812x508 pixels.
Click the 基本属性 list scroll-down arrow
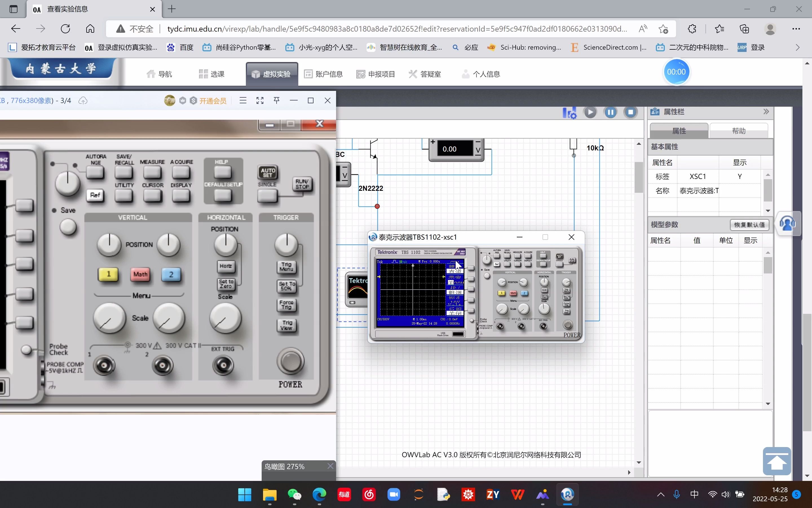point(768,211)
